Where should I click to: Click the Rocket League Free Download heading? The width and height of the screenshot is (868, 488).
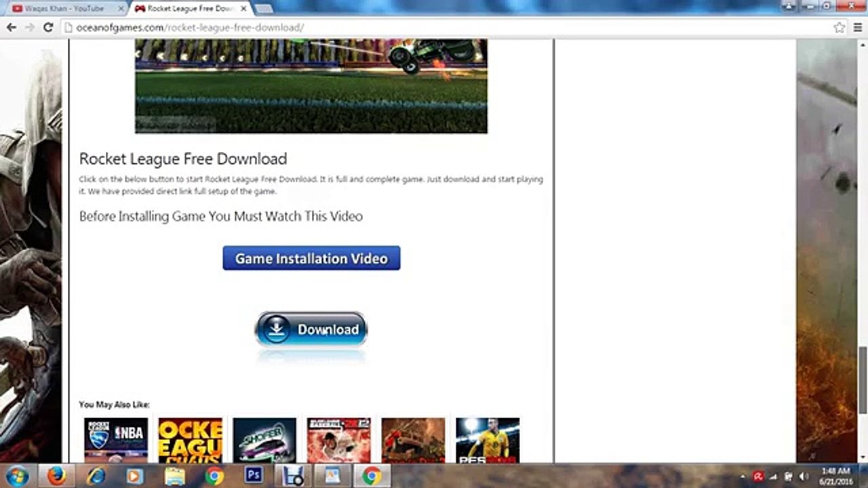[183, 159]
